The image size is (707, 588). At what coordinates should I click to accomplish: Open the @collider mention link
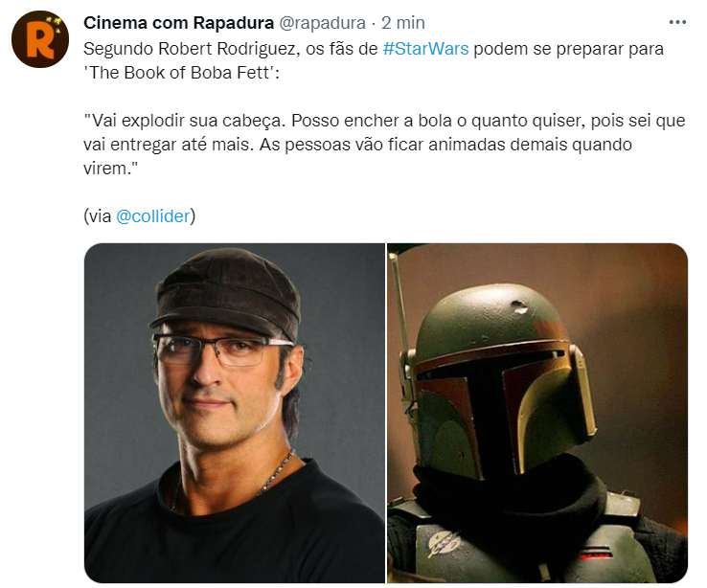pos(153,215)
